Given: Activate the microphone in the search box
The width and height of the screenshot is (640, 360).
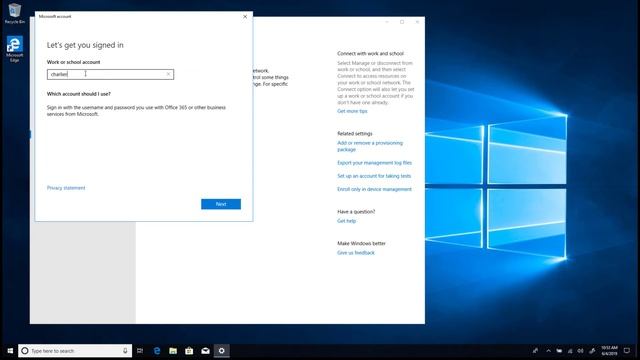Looking at the screenshot, I should (x=125, y=351).
